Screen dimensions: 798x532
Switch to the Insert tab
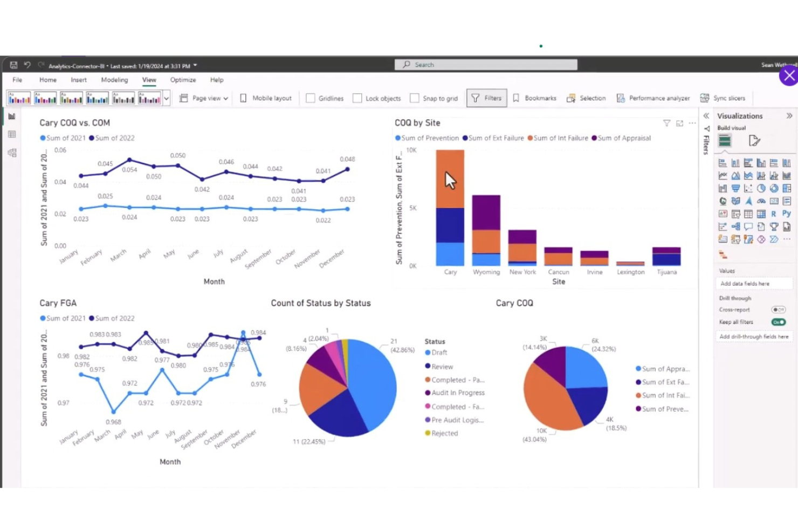coord(79,80)
